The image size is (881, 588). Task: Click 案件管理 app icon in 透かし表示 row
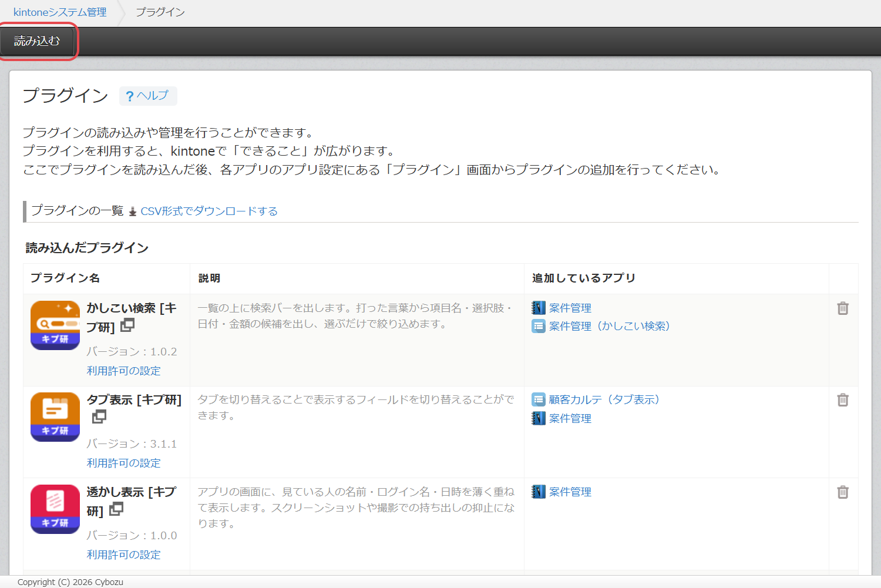coord(539,492)
